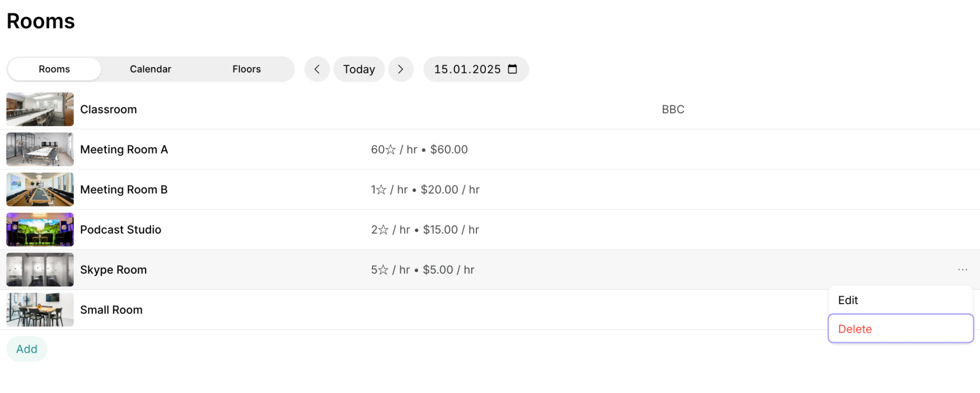Click the Podcast Studio thumbnail
The height and width of the screenshot is (393, 980).
[40, 230]
